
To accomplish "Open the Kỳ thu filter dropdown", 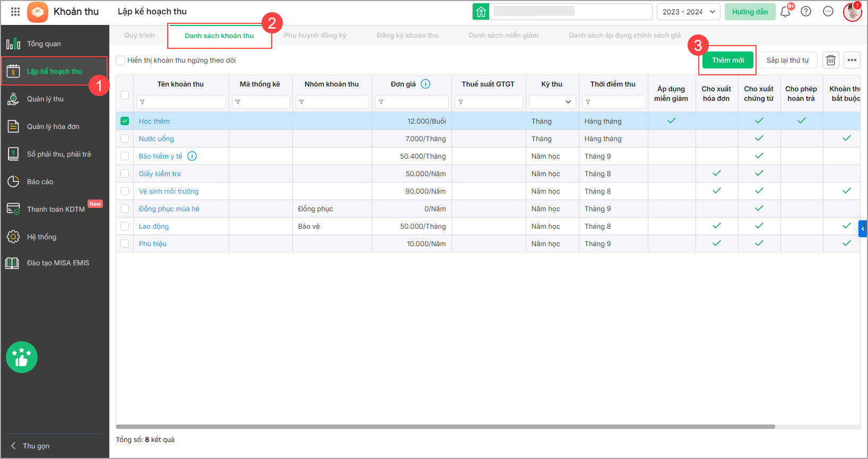I will tap(552, 102).
